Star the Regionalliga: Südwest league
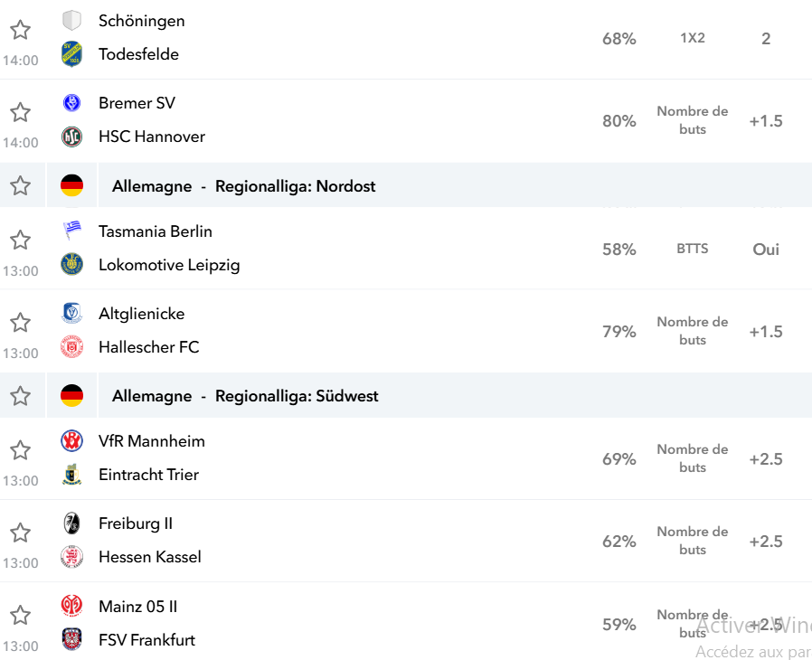 click(x=20, y=396)
